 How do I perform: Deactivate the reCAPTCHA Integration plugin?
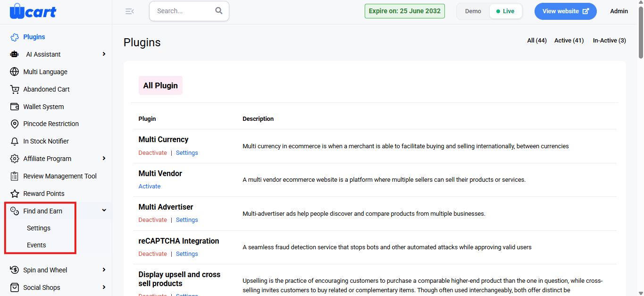coord(152,254)
